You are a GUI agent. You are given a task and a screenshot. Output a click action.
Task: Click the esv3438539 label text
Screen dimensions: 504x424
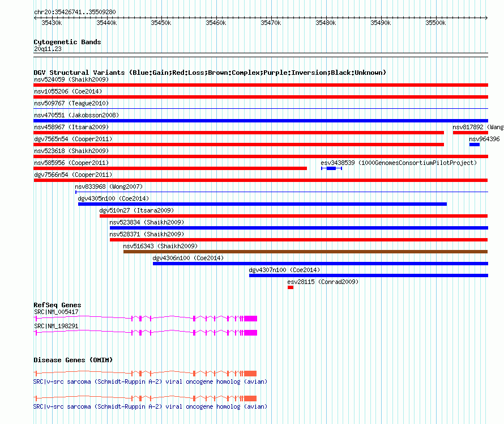pyautogui.click(x=399, y=163)
